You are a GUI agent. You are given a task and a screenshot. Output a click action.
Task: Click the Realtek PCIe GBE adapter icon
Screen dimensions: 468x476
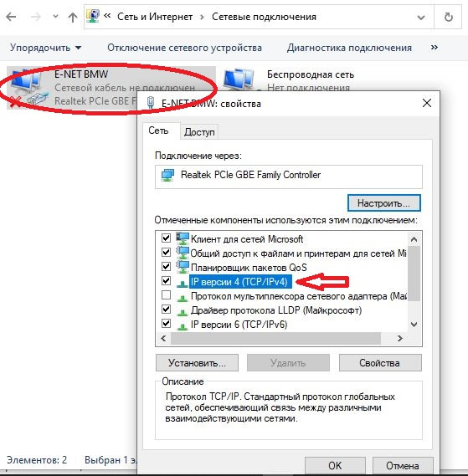[167, 175]
